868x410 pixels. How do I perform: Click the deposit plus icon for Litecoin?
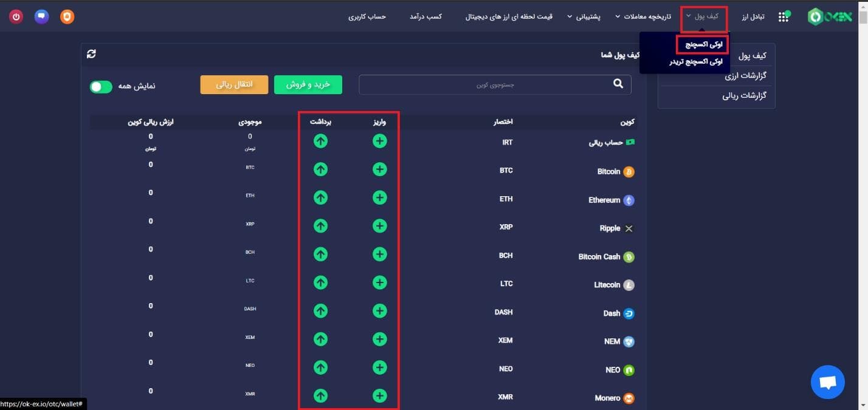click(379, 282)
